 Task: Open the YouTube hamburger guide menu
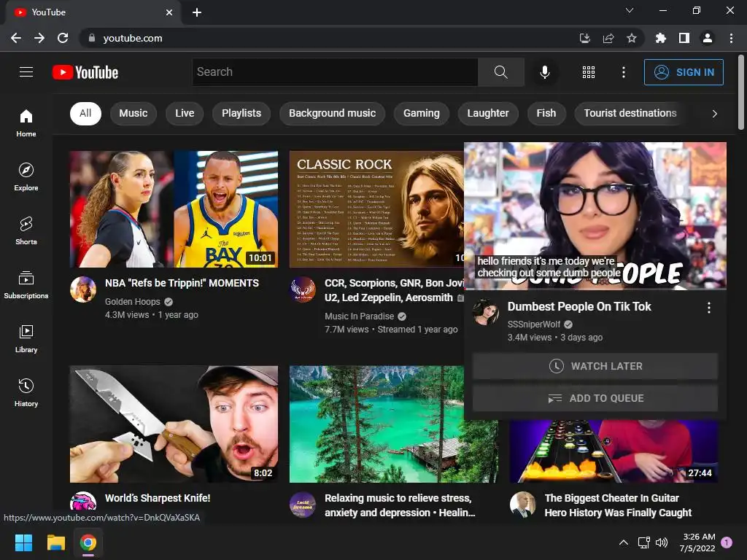pos(26,72)
